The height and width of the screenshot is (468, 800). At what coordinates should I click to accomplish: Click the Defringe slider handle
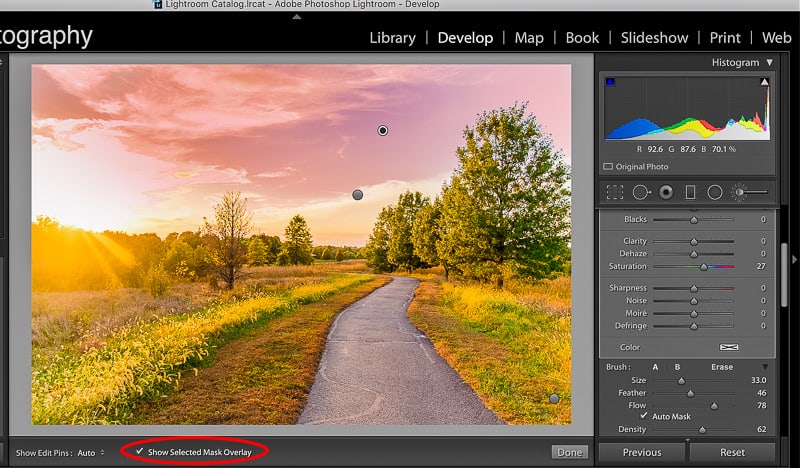click(694, 327)
